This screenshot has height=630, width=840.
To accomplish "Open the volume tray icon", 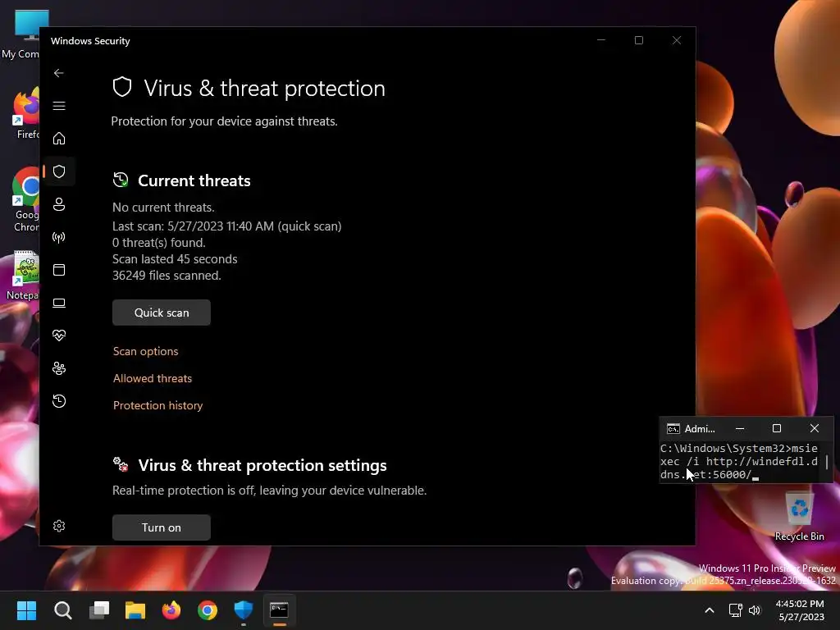I will click(x=755, y=610).
